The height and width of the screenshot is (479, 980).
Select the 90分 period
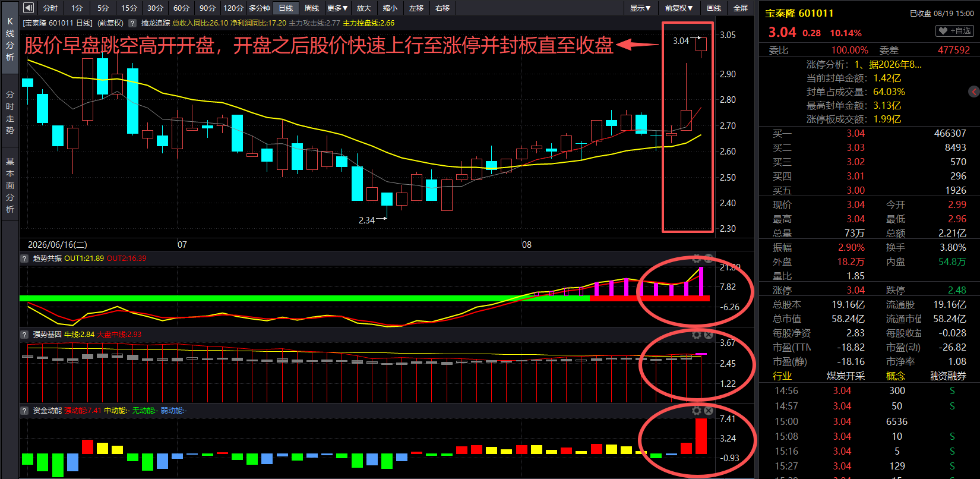[x=207, y=8]
